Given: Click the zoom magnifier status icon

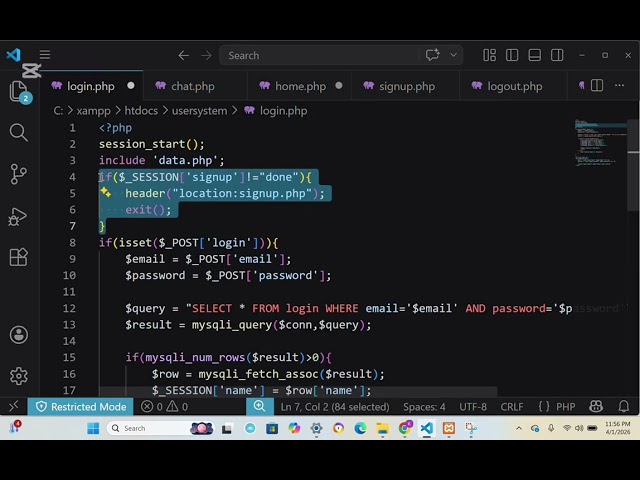Looking at the screenshot, I should 260,406.
